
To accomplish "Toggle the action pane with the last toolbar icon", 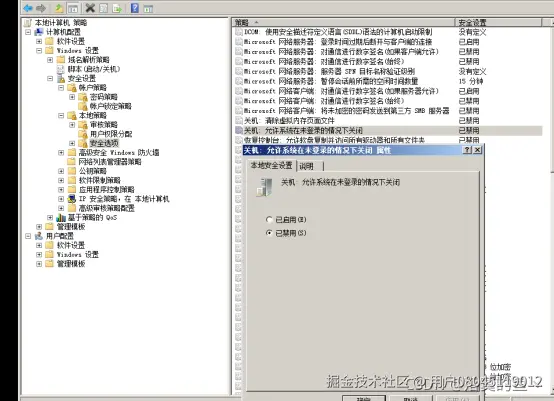I will coord(148,8).
